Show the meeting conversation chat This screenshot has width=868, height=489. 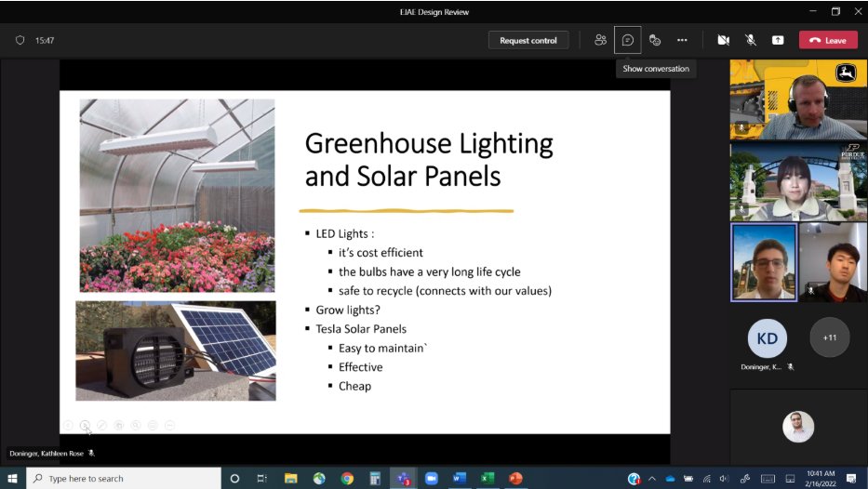click(628, 40)
